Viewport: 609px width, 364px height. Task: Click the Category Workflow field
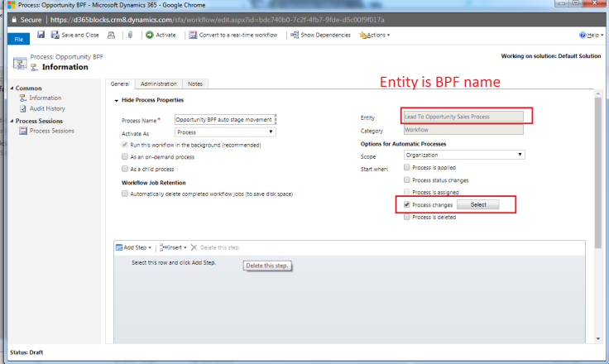tap(463, 130)
